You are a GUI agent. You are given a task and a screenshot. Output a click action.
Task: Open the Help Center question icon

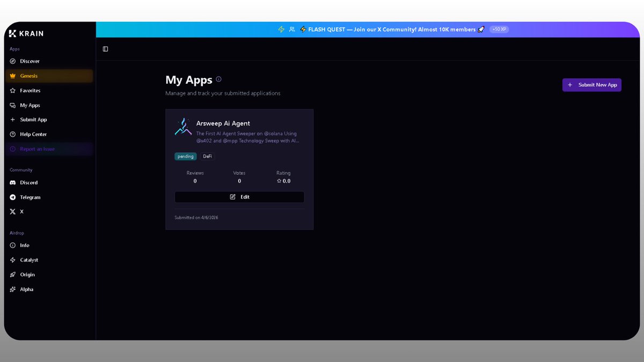[x=13, y=134]
